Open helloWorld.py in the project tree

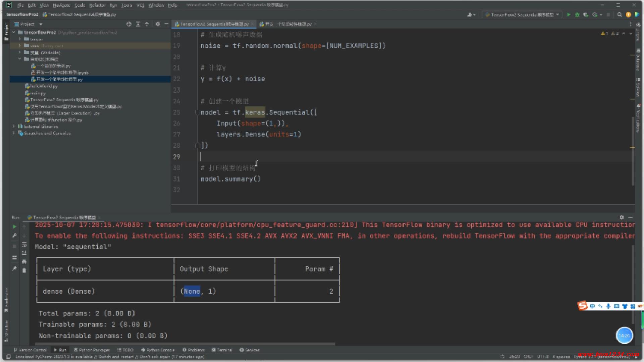tap(44, 86)
